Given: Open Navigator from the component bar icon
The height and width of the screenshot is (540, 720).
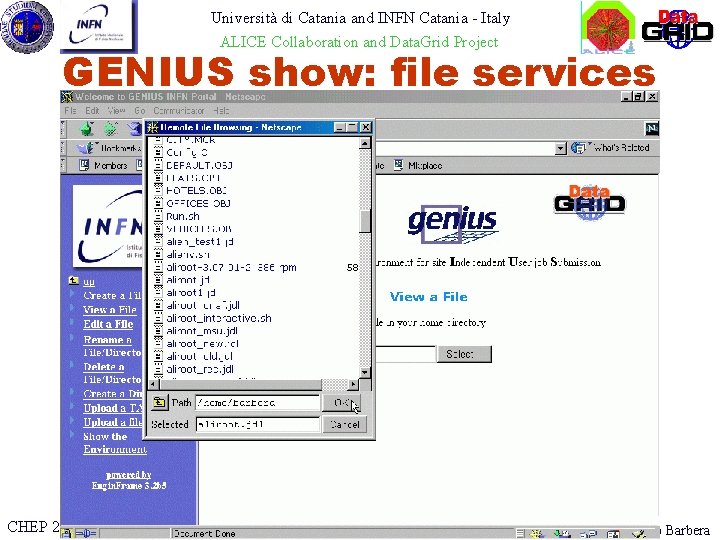Looking at the screenshot, I should 536,534.
